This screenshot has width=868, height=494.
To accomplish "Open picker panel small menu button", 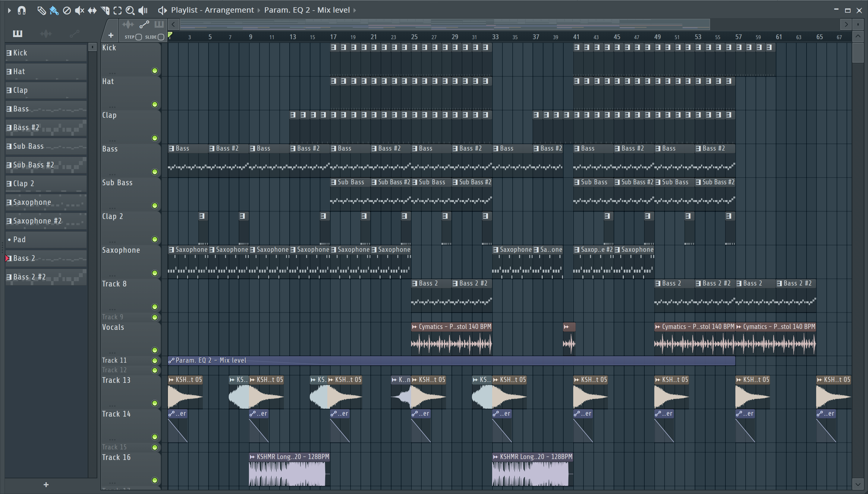I will (92, 47).
